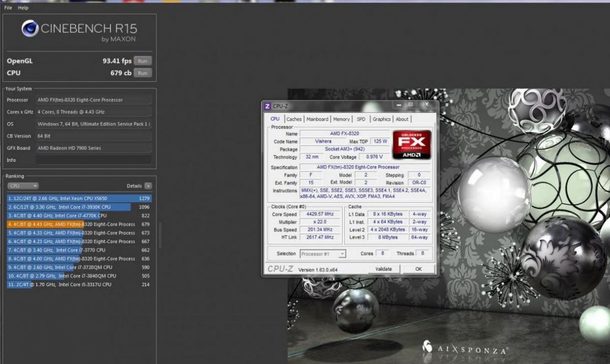
Task: Click the Instructions list in CPU-Z
Action: 365,194
